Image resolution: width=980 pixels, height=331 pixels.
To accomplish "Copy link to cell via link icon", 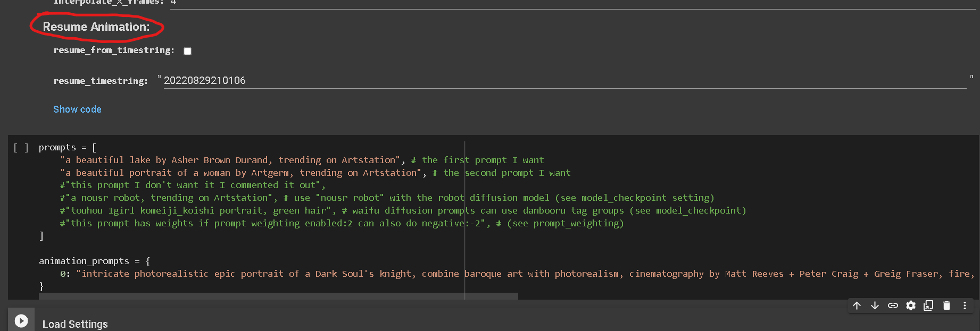I will click(893, 305).
